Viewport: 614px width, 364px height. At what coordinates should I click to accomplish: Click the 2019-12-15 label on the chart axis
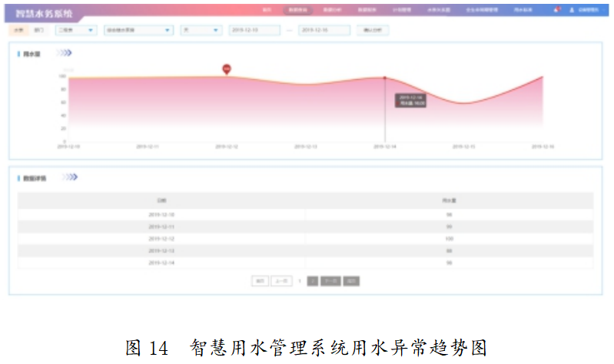pyautogui.click(x=463, y=147)
